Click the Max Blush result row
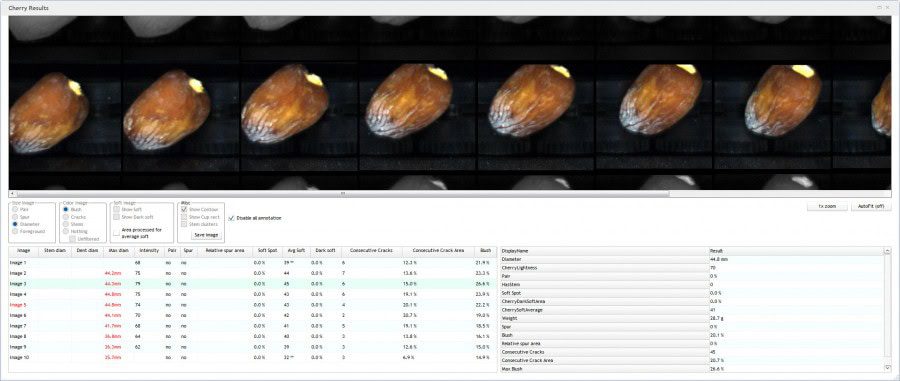Image resolution: width=900 pixels, height=381 pixels. pyautogui.click(x=692, y=368)
